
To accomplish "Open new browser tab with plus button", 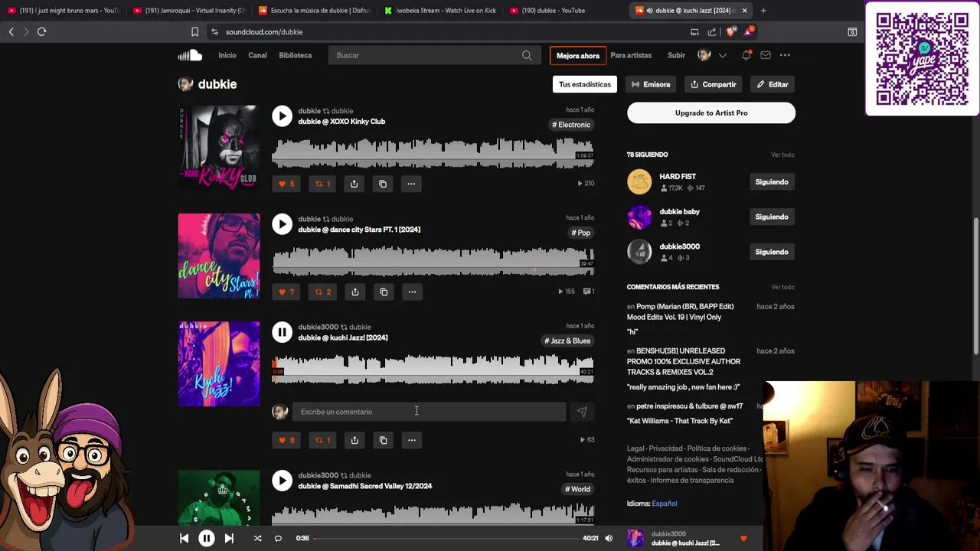I will (763, 10).
